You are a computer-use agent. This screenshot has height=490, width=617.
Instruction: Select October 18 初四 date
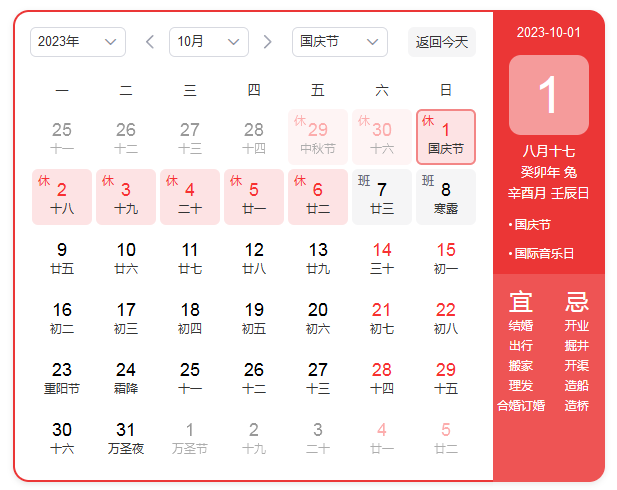190,317
